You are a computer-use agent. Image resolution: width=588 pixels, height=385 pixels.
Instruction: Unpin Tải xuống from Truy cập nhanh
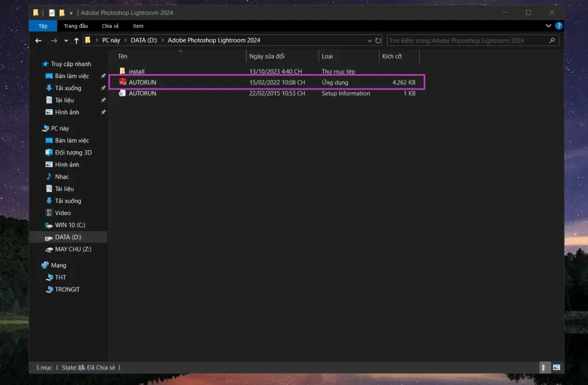click(104, 88)
